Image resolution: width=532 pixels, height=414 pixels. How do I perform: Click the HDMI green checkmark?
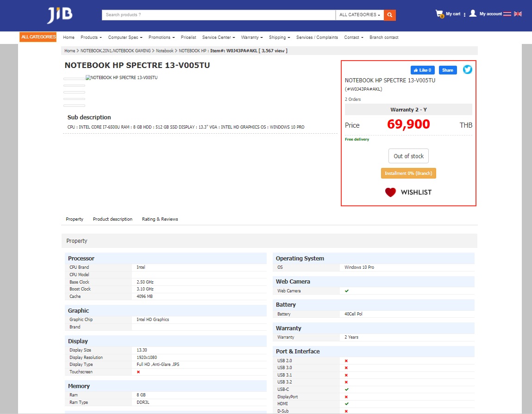point(346,404)
